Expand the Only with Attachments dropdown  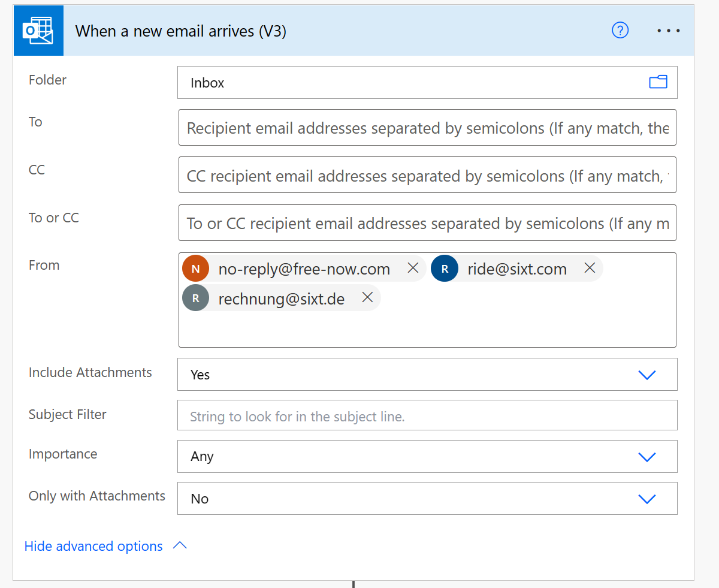tap(647, 499)
